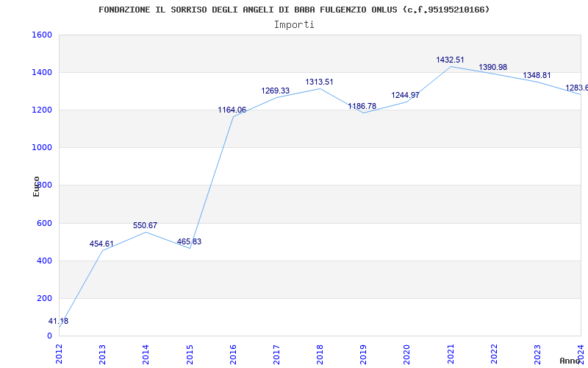Click the 200 y-axis tick label
Image resolution: width=588 pixels, height=368 pixels.
[x=44, y=298]
